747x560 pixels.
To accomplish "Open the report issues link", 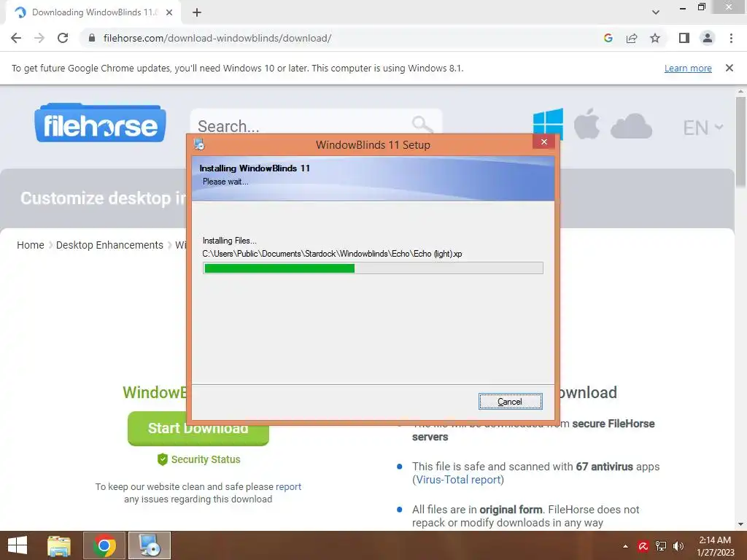I will [x=288, y=486].
